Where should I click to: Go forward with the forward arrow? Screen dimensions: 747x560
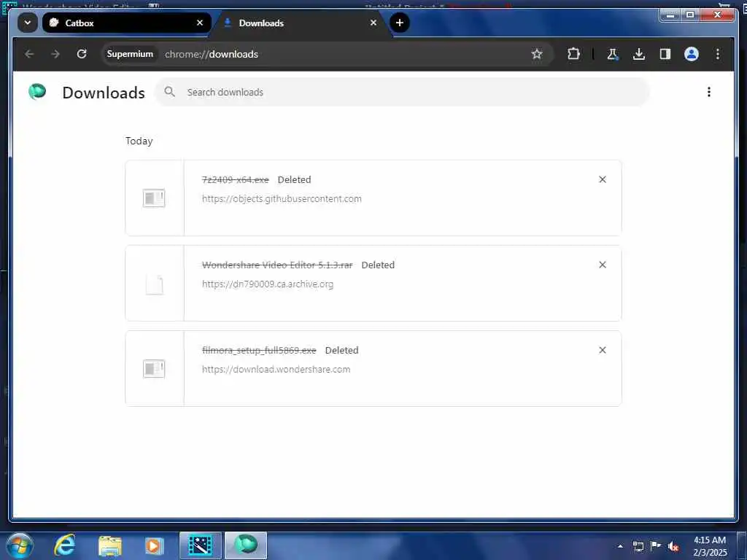[55, 54]
